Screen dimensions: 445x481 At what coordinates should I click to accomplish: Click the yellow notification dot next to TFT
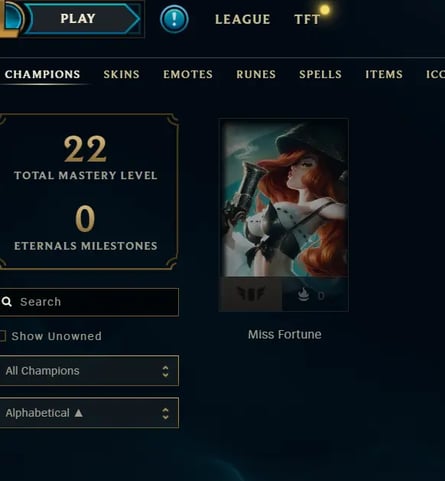pyautogui.click(x=325, y=10)
